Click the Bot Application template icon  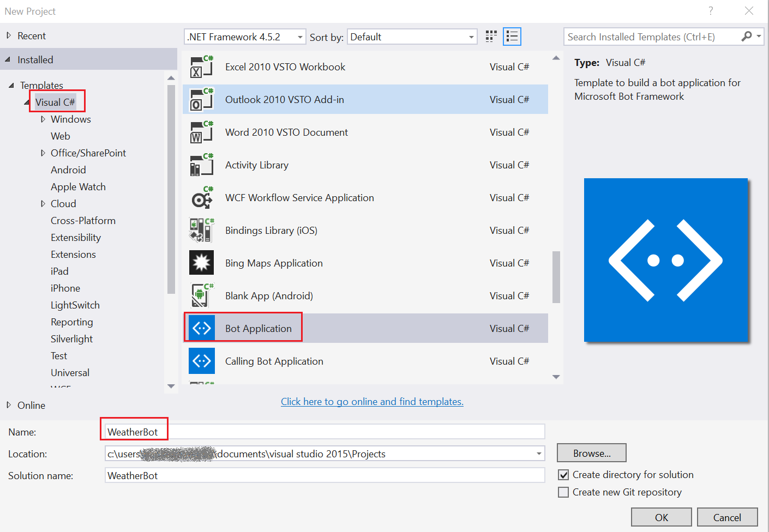(x=201, y=328)
